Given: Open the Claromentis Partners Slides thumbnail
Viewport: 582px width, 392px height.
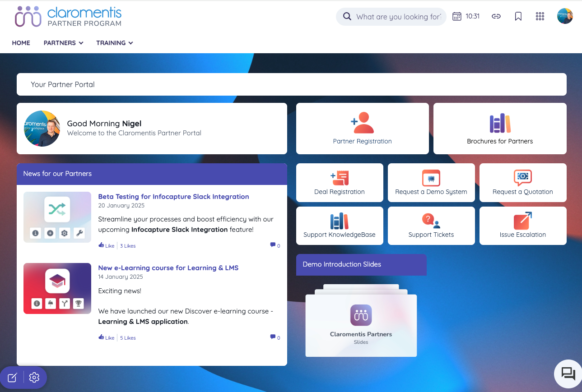Looking at the screenshot, I should [x=361, y=321].
